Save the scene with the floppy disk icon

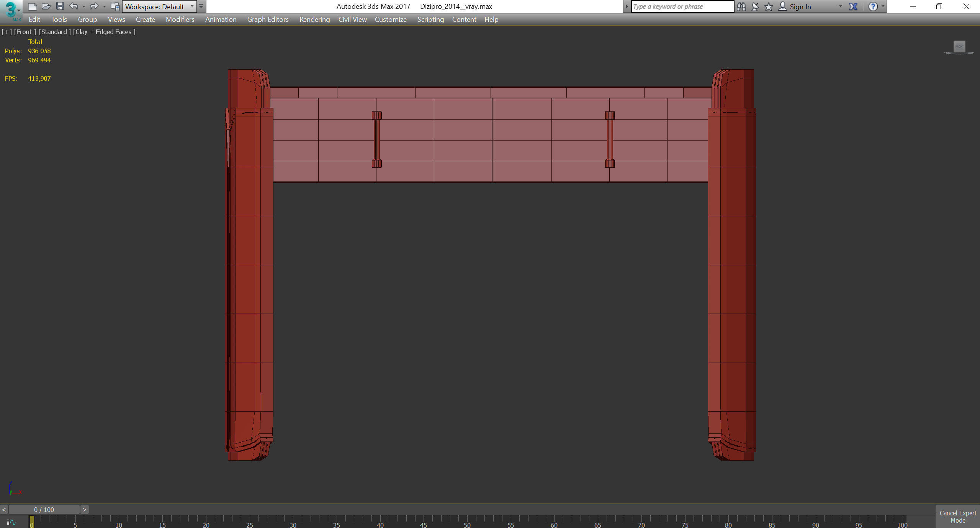60,6
